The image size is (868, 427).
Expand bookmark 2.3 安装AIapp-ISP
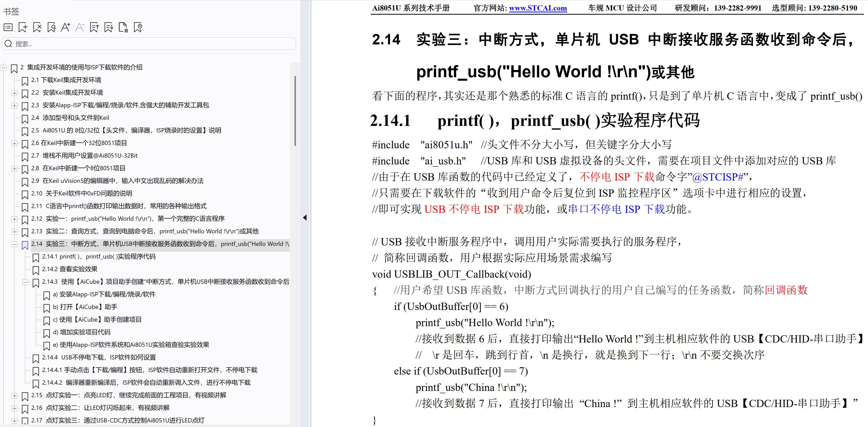(14, 105)
